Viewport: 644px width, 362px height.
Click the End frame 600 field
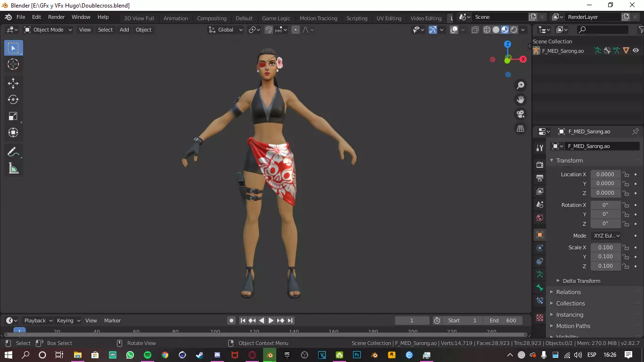[503, 321]
